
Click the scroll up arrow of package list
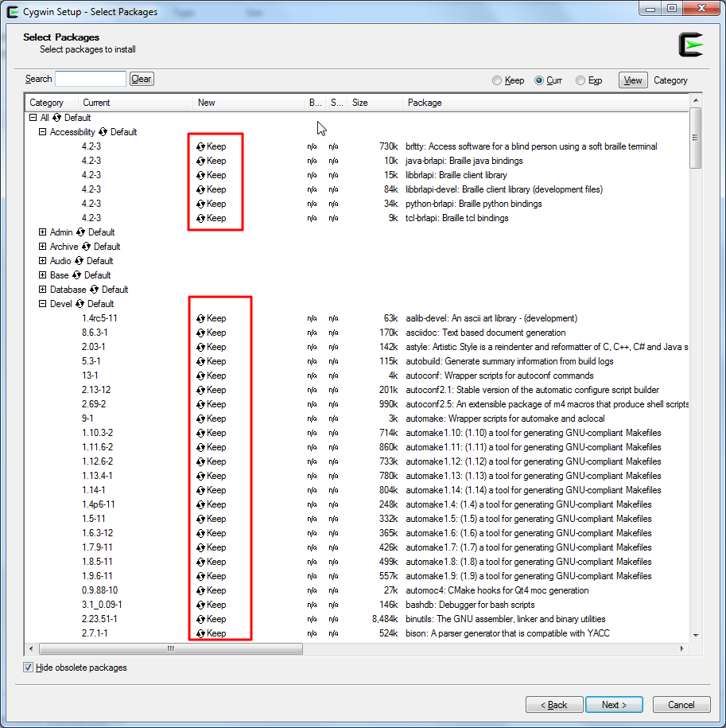click(695, 100)
